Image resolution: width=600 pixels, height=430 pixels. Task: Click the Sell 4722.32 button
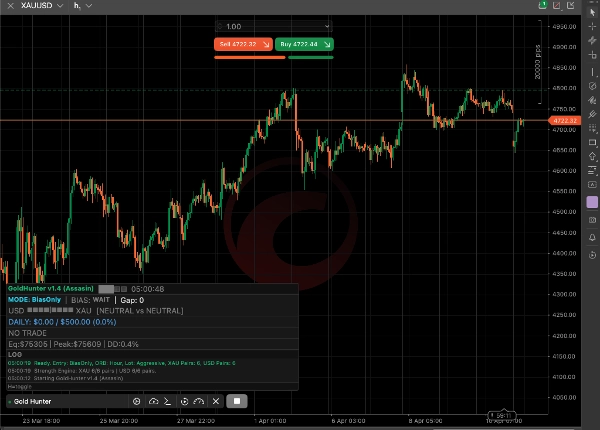[x=243, y=44]
